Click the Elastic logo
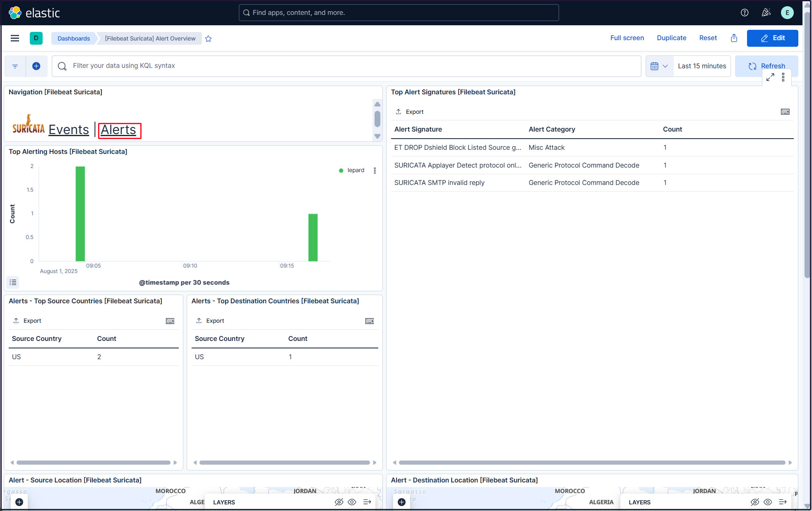812x511 pixels. 34,13
